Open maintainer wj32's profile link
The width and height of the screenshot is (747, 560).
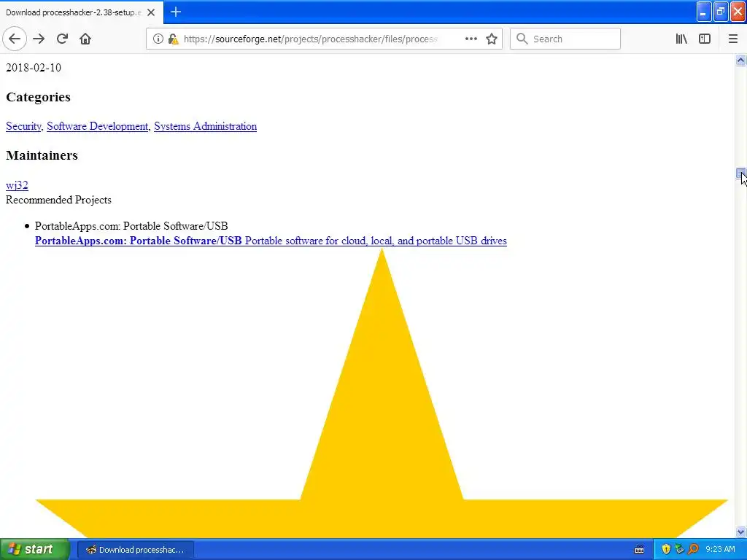[18, 185]
